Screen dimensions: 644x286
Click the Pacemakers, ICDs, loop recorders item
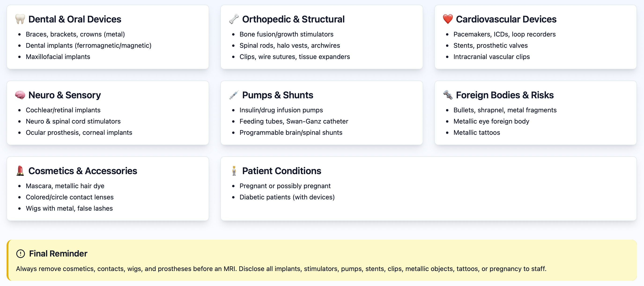pyautogui.click(x=504, y=34)
